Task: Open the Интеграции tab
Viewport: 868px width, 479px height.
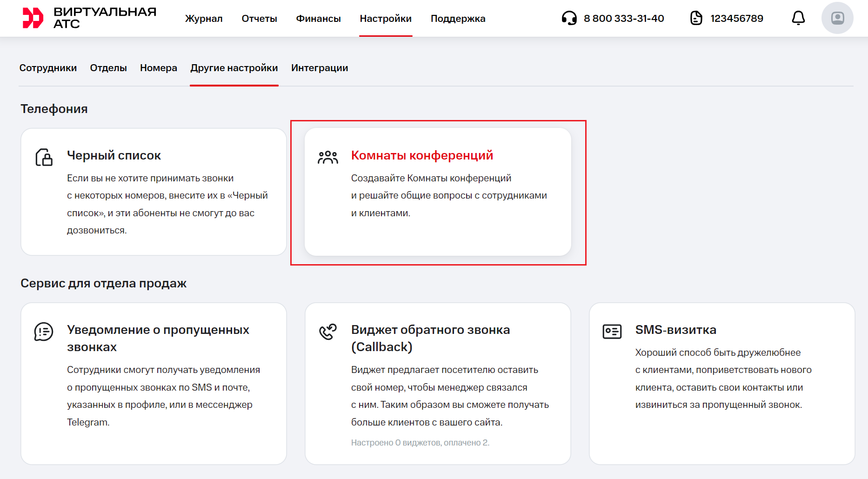Action: click(x=320, y=68)
